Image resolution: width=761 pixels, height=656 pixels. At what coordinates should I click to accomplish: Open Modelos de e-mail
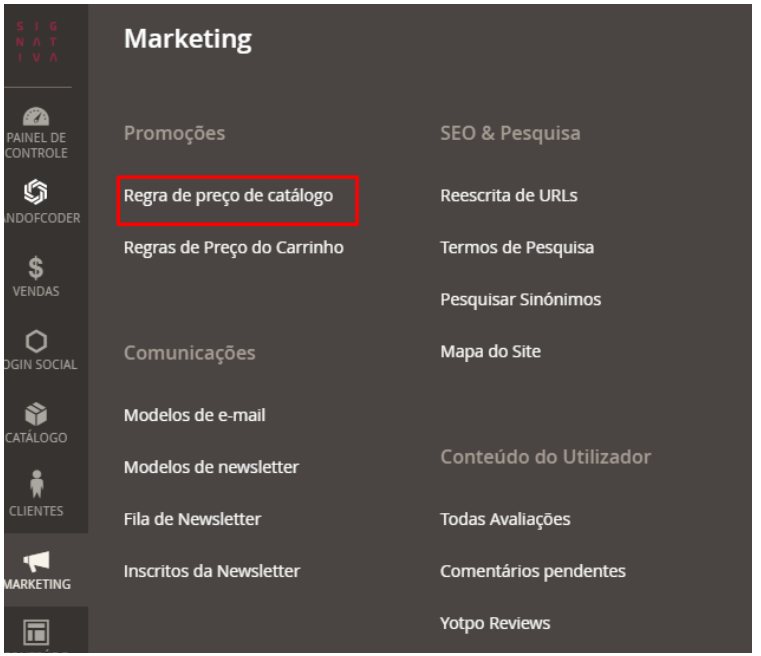195,415
